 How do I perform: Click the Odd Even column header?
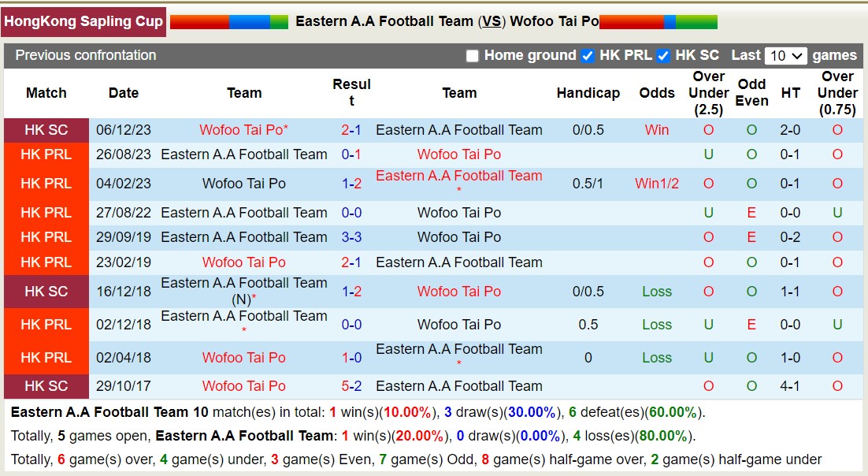coord(751,93)
